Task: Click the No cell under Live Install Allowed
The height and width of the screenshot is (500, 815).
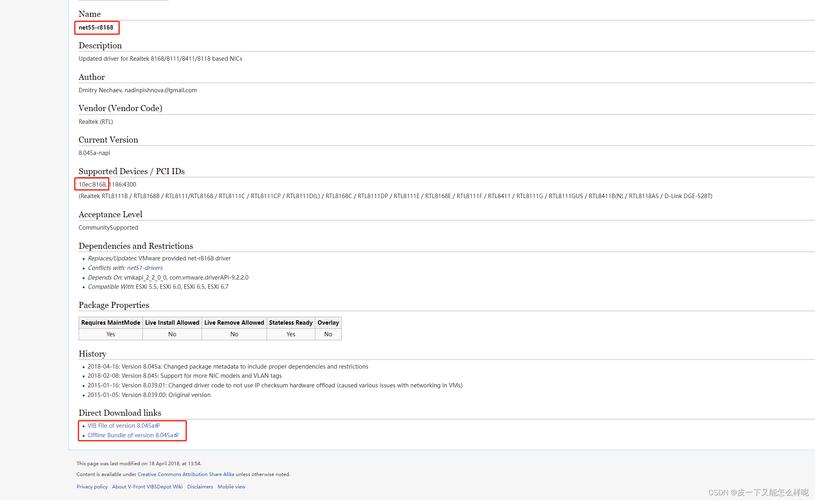Action: (172, 334)
